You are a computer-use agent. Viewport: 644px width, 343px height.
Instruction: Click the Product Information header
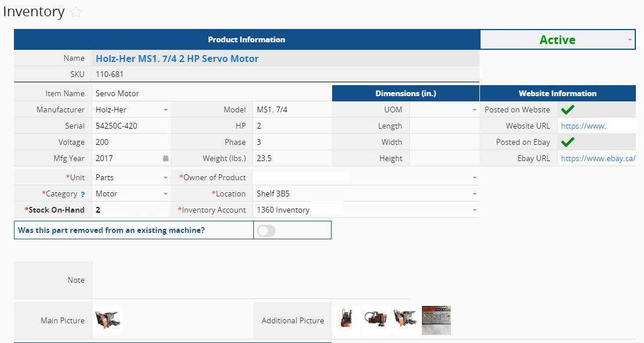(246, 39)
